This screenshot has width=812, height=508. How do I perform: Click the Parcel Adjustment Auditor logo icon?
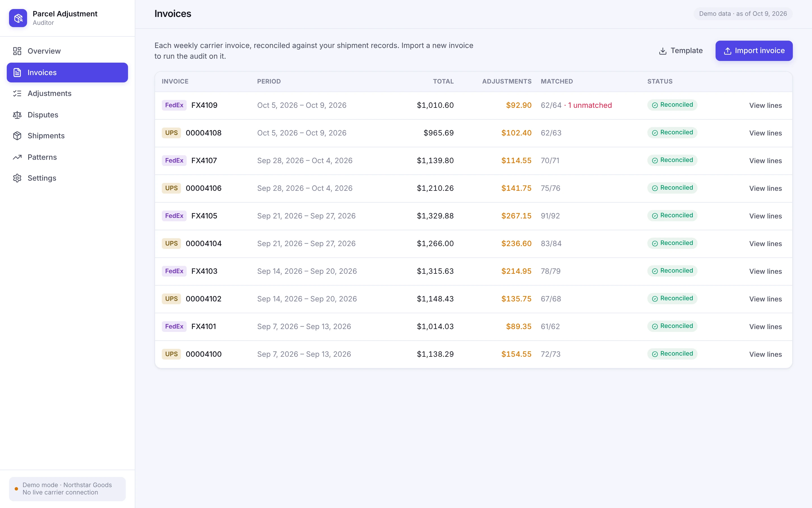coord(18,18)
